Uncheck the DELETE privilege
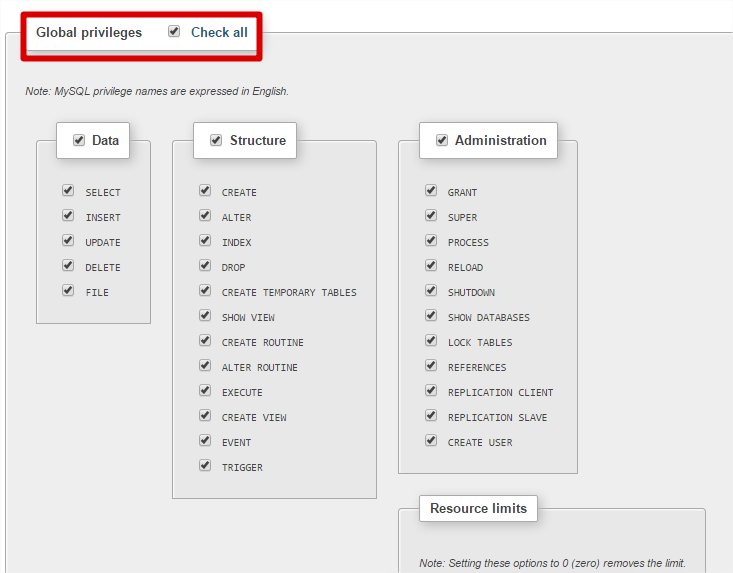Viewport: 733px width, 573px height. coord(68,265)
